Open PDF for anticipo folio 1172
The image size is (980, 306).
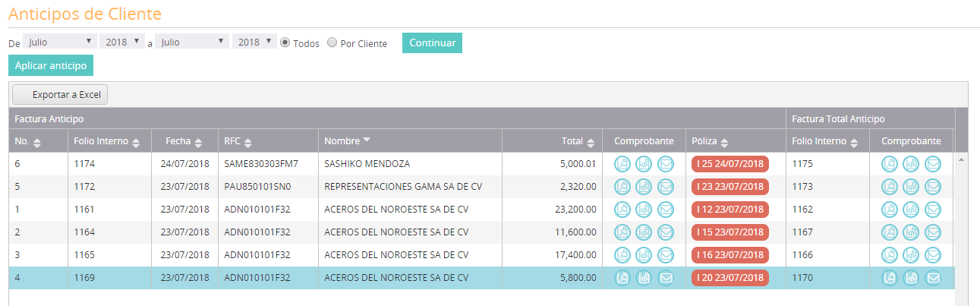(622, 186)
